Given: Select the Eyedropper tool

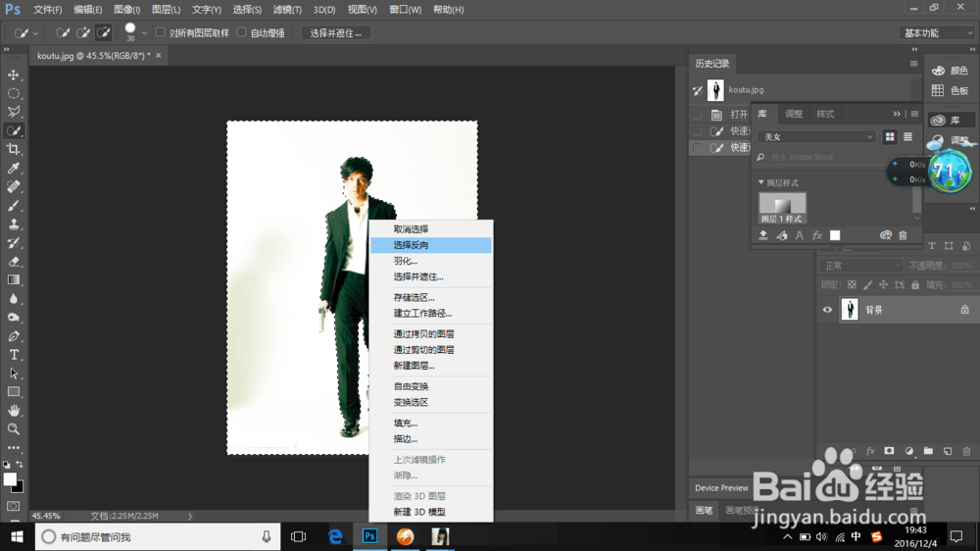Looking at the screenshot, I should click(13, 169).
